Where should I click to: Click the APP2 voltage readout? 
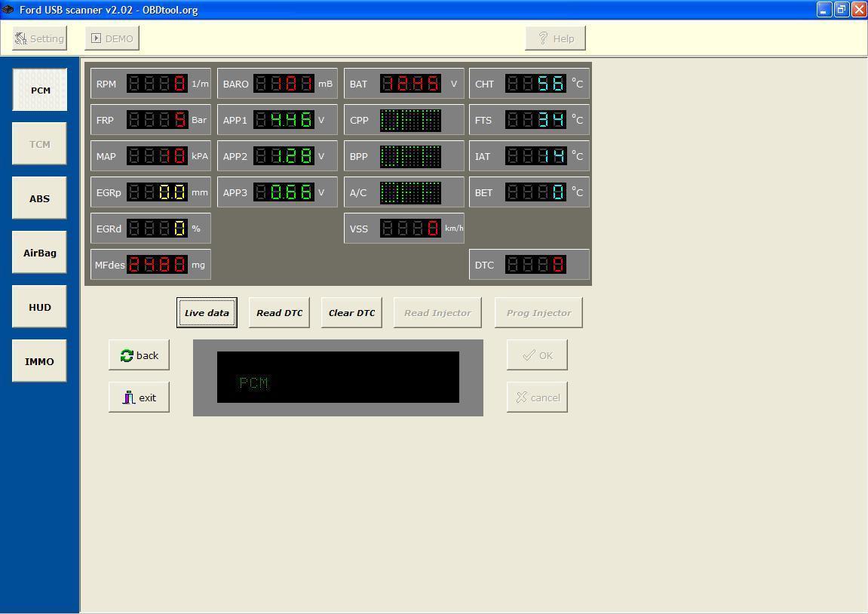click(x=284, y=156)
